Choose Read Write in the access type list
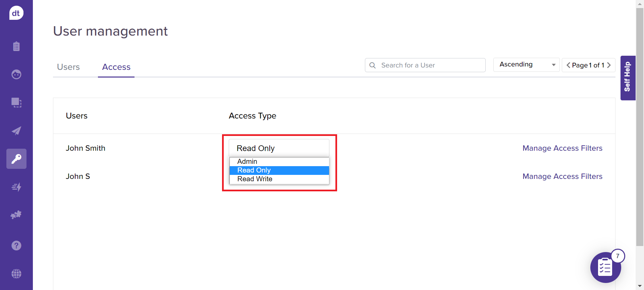 tap(255, 179)
